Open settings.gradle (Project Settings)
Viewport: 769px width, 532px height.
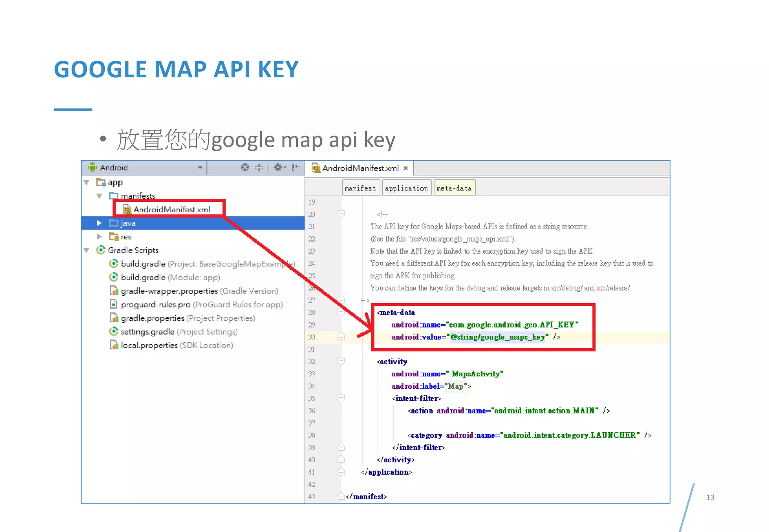[x=179, y=332]
